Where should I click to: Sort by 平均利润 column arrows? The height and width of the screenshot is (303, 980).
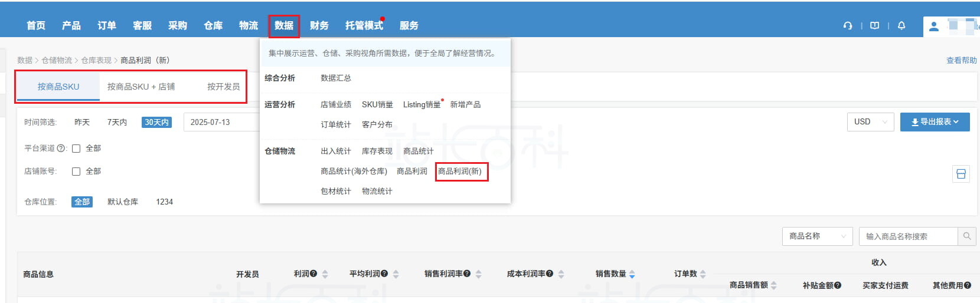pyautogui.click(x=396, y=274)
